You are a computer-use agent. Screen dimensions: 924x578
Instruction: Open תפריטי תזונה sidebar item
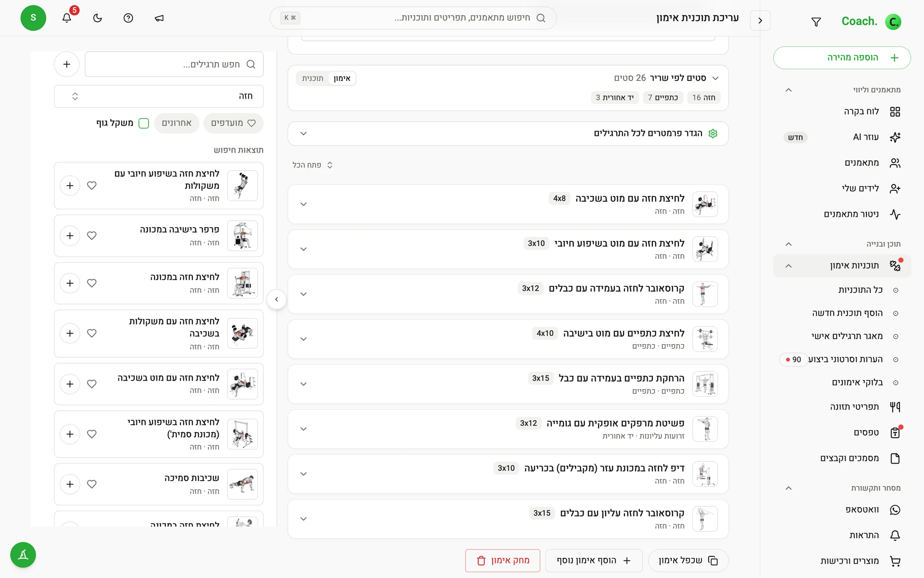click(842, 407)
